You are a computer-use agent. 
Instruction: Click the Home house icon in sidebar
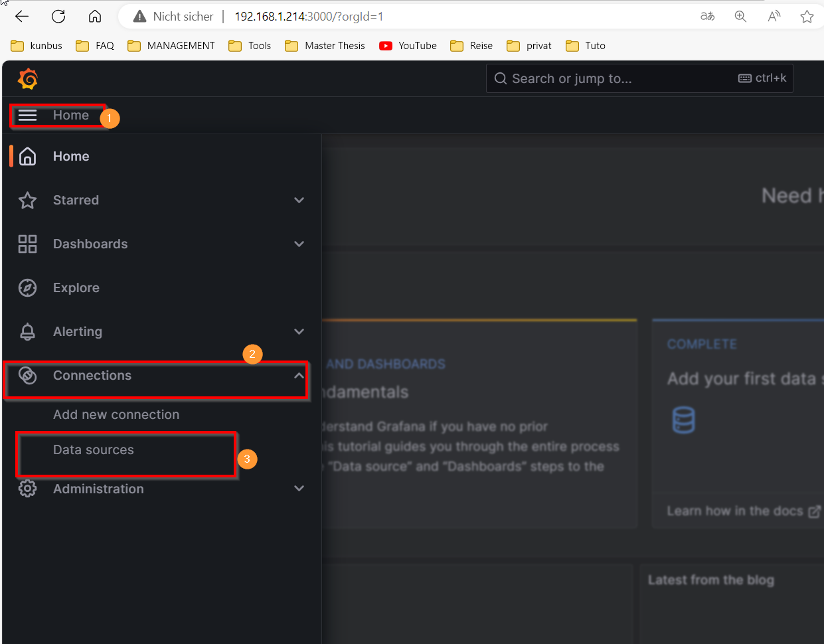tap(27, 156)
